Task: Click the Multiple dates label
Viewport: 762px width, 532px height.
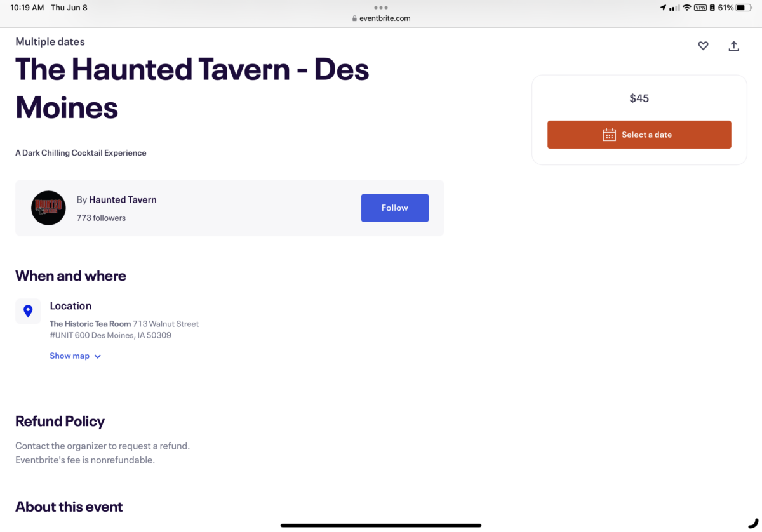Action: pos(50,42)
